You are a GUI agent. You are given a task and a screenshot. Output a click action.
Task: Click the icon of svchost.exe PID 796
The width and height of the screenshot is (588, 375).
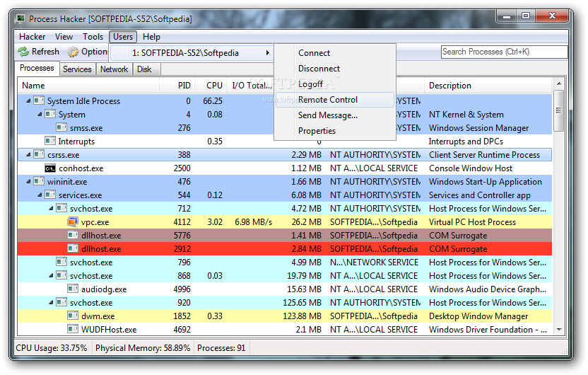pos(61,262)
